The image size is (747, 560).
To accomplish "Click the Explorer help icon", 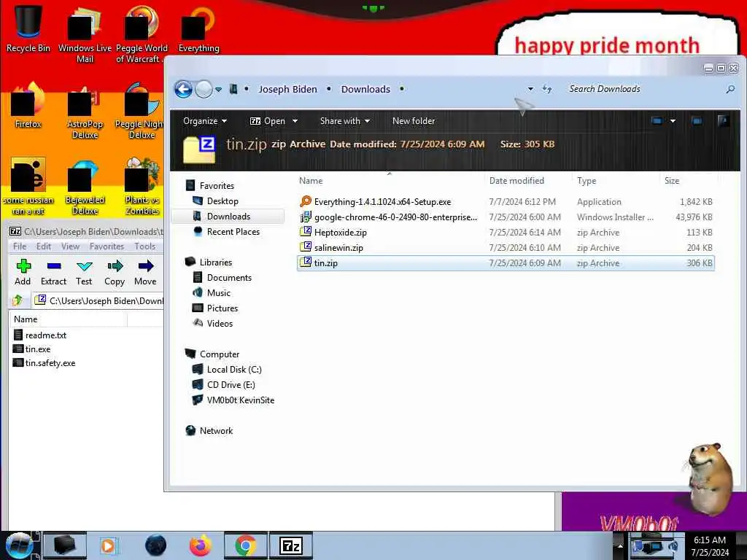I will pyautogui.click(x=723, y=121).
